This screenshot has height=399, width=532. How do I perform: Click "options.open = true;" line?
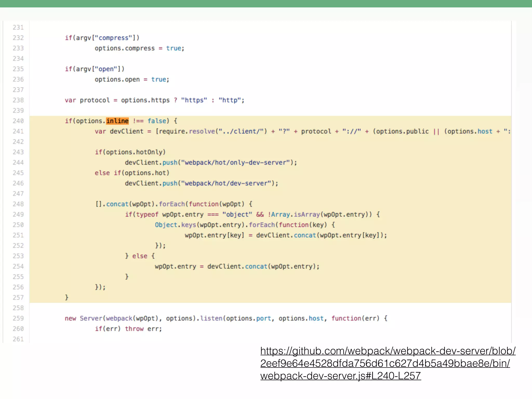132,79
